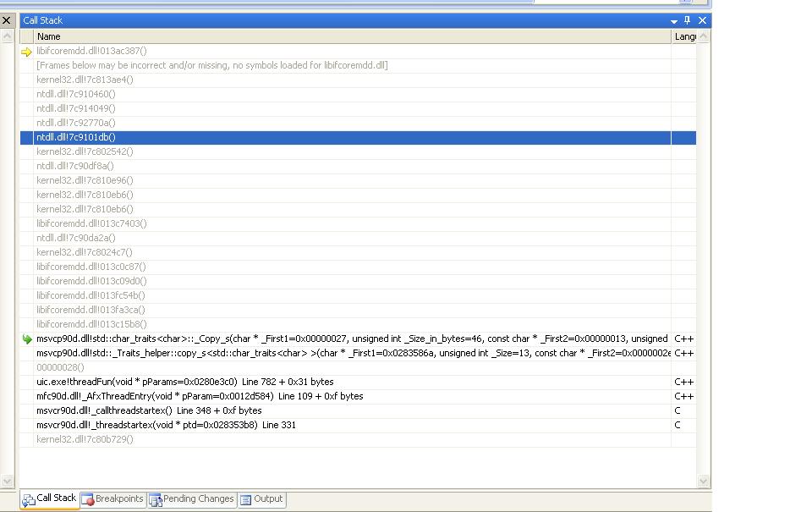Close the left docked panel
The height and width of the screenshot is (512, 812).
[7, 20]
